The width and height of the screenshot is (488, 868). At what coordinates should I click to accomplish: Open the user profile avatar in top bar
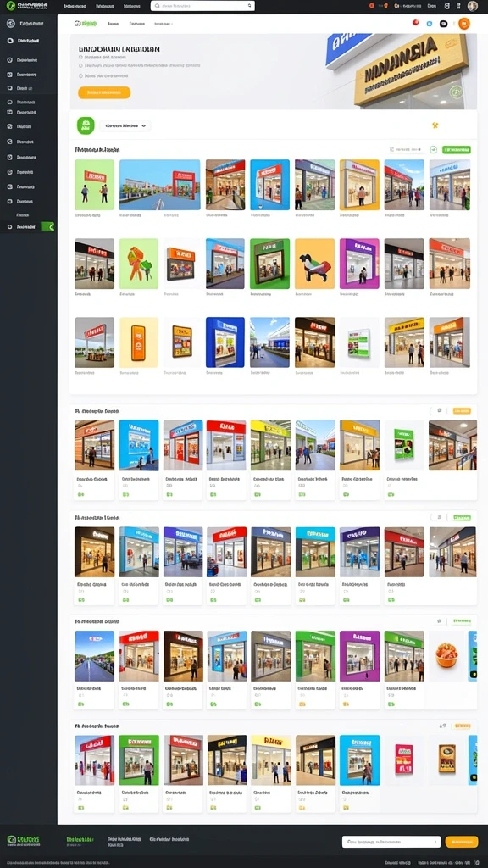[x=472, y=6]
